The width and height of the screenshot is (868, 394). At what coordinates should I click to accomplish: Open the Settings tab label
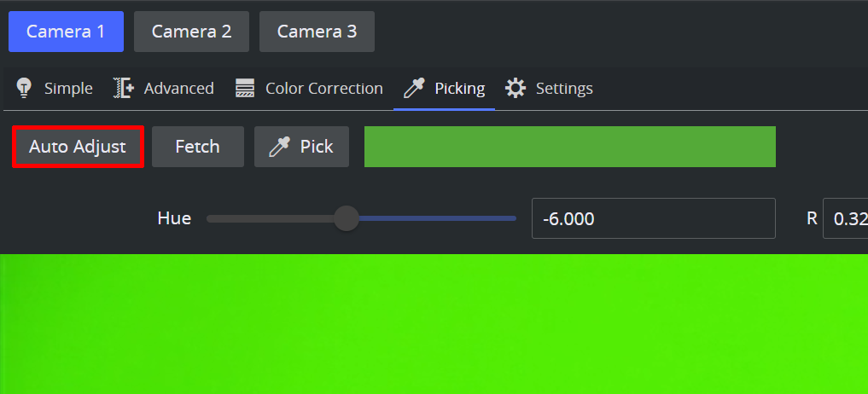pos(564,88)
